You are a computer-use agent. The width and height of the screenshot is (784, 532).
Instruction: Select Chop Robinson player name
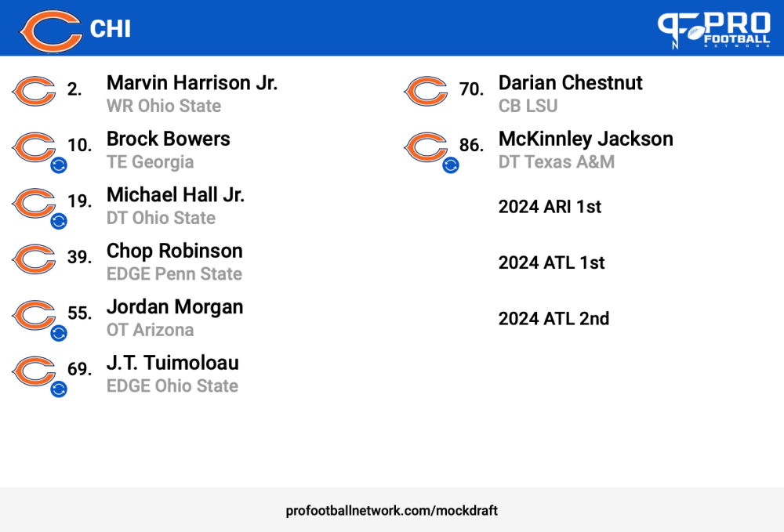pyautogui.click(x=175, y=251)
